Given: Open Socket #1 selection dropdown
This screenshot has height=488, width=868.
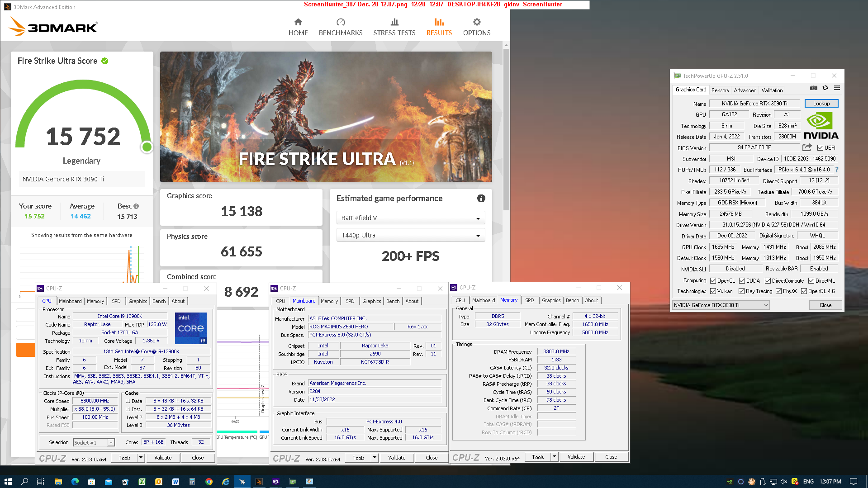Looking at the screenshot, I should click(94, 443).
